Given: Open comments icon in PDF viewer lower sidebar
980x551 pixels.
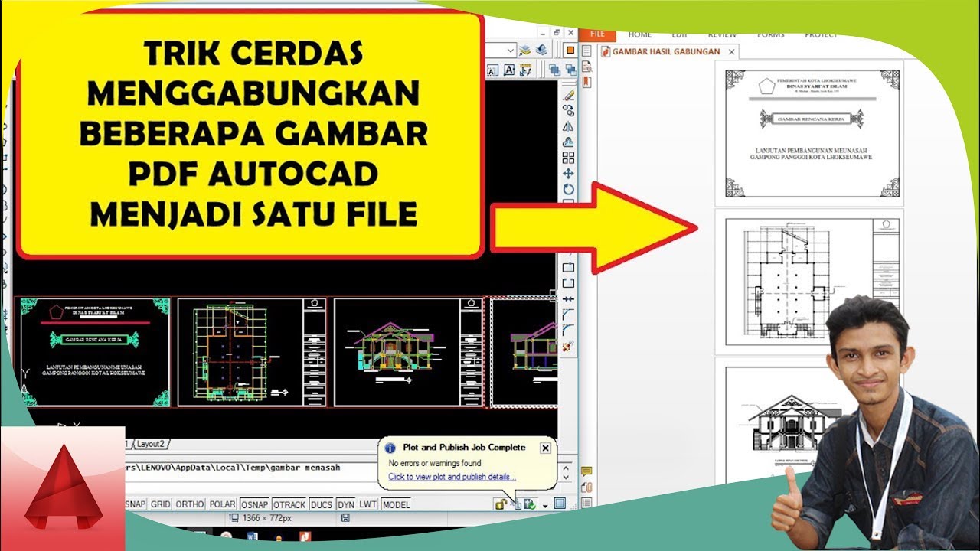Looking at the screenshot, I should [x=586, y=471].
